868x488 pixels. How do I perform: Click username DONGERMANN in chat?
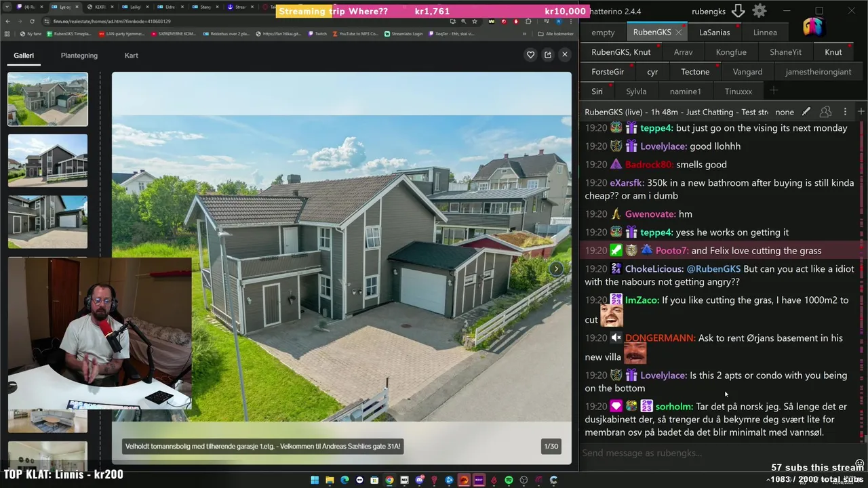(660, 338)
